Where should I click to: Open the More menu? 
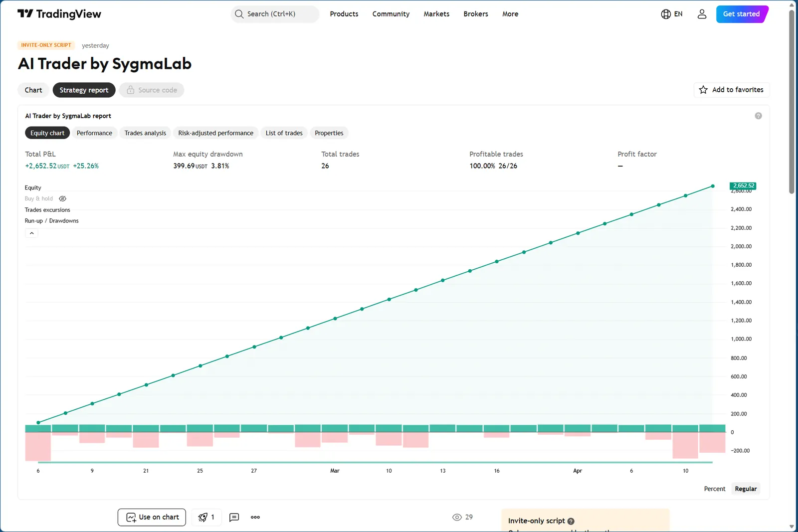click(510, 14)
